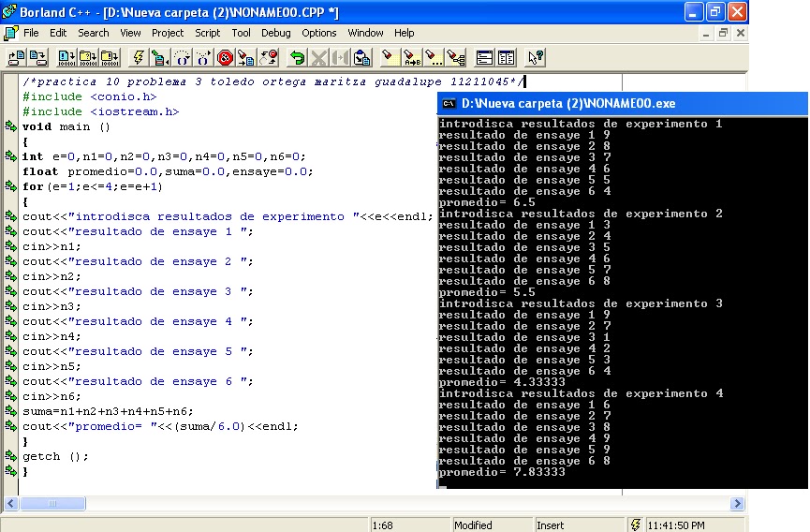The width and height of the screenshot is (810, 532).
Task: Click the NONAME00.exe console title bar
Action: 623,103
